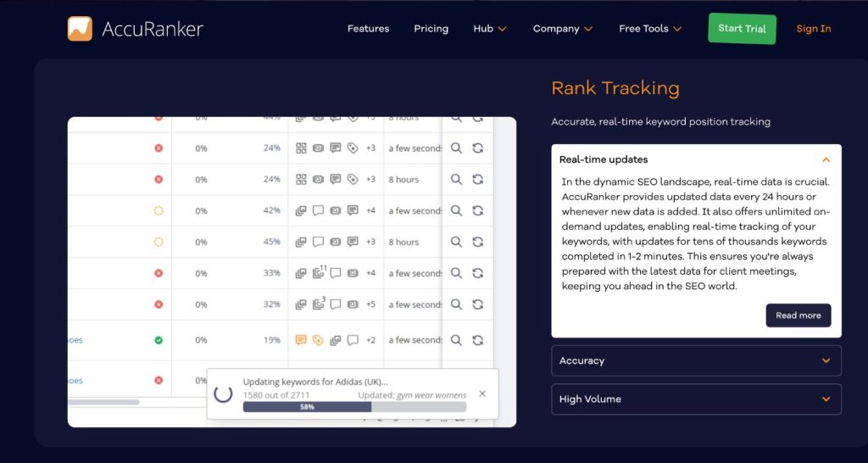This screenshot has height=463, width=868.
Task: Open the Free Tools dropdown
Action: point(650,29)
